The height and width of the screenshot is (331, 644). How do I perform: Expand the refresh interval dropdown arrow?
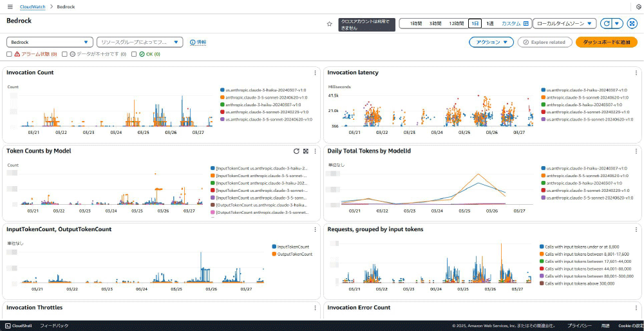tap(618, 23)
